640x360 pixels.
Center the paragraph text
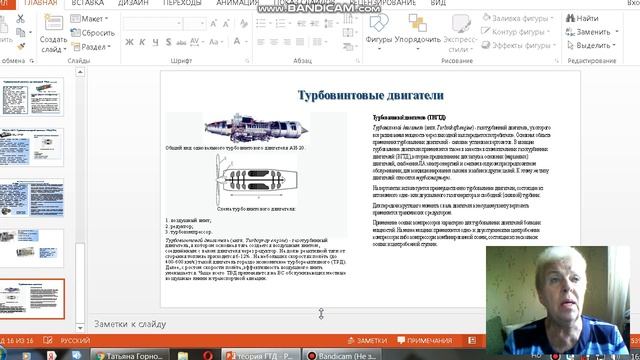[x=274, y=42]
